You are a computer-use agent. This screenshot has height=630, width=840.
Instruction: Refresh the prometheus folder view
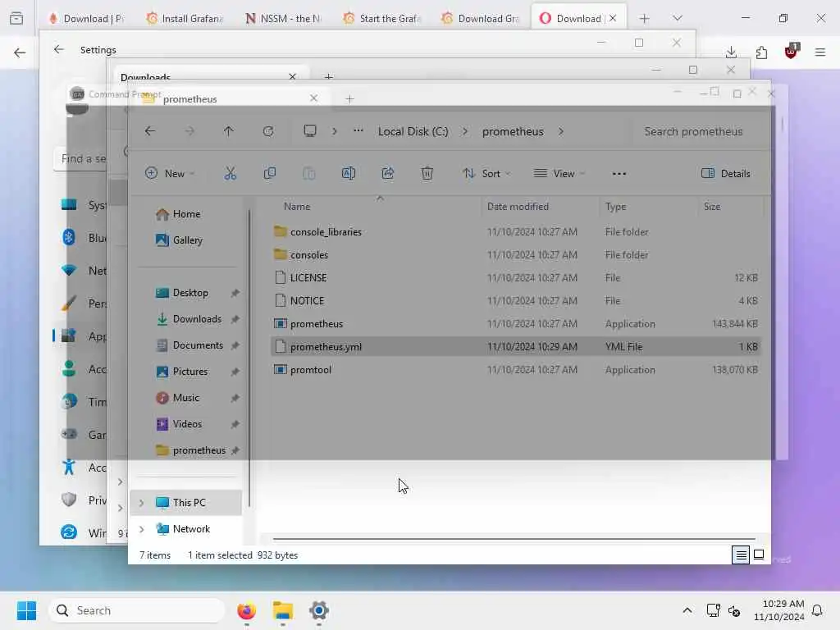coord(268,131)
